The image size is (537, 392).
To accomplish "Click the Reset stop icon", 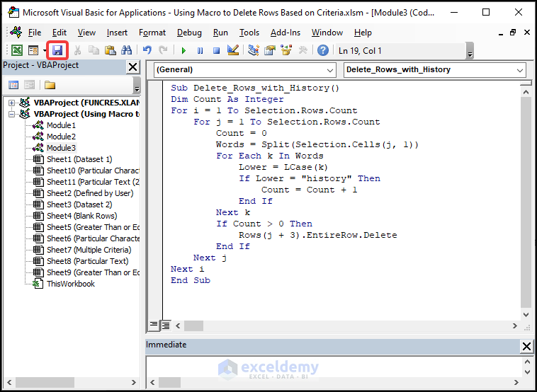I will click(x=216, y=51).
